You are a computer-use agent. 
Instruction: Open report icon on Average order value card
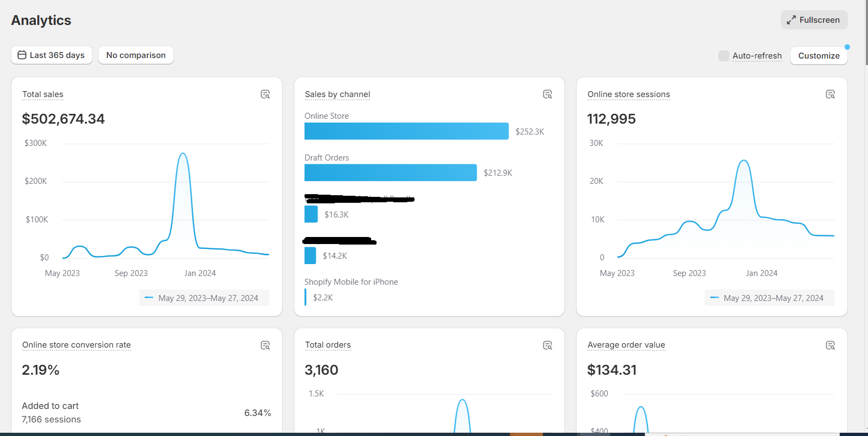click(830, 345)
